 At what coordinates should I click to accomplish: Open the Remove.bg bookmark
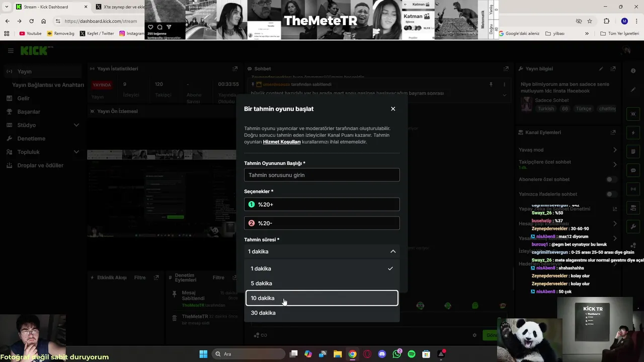(x=60, y=34)
